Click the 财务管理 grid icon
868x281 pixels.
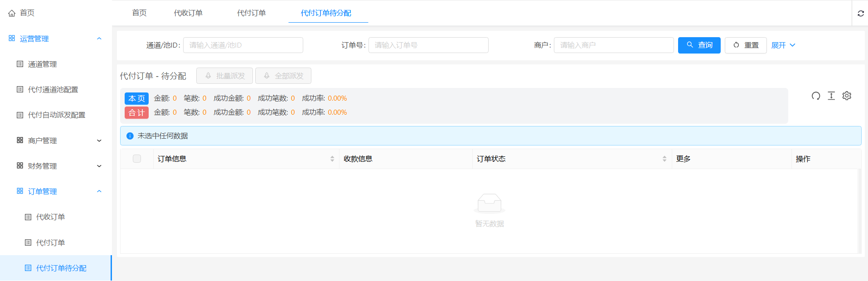tap(20, 166)
